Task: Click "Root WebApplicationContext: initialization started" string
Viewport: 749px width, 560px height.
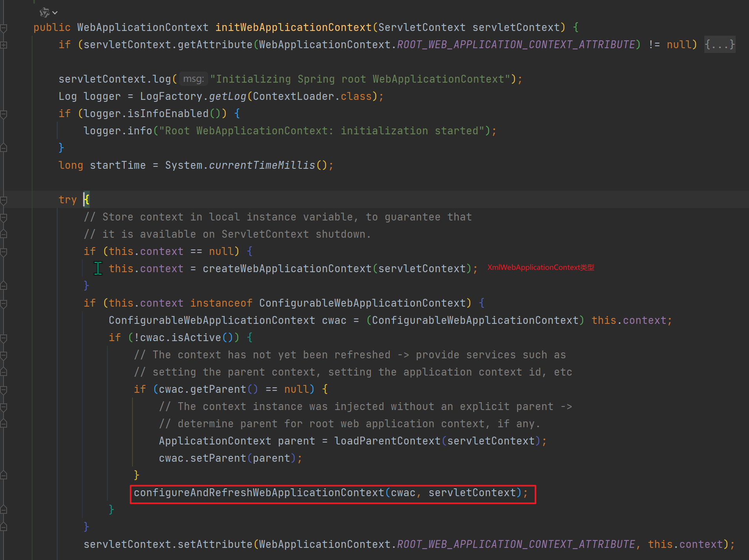Action: pos(322,131)
